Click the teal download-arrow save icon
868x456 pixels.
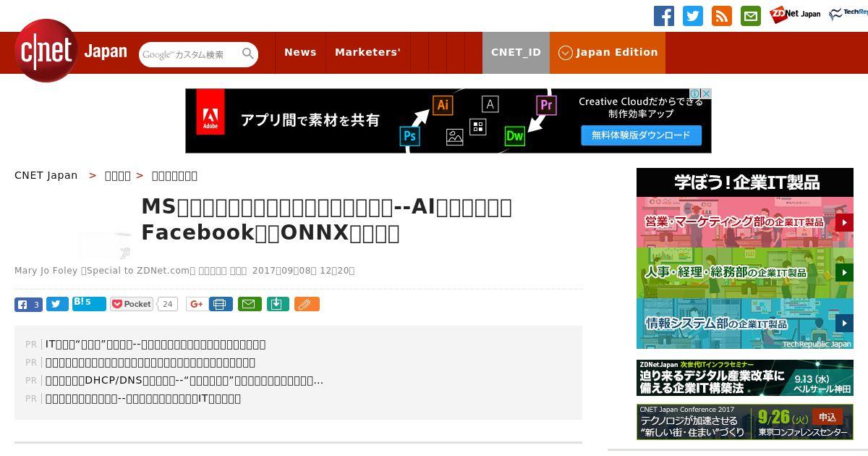pos(278,304)
